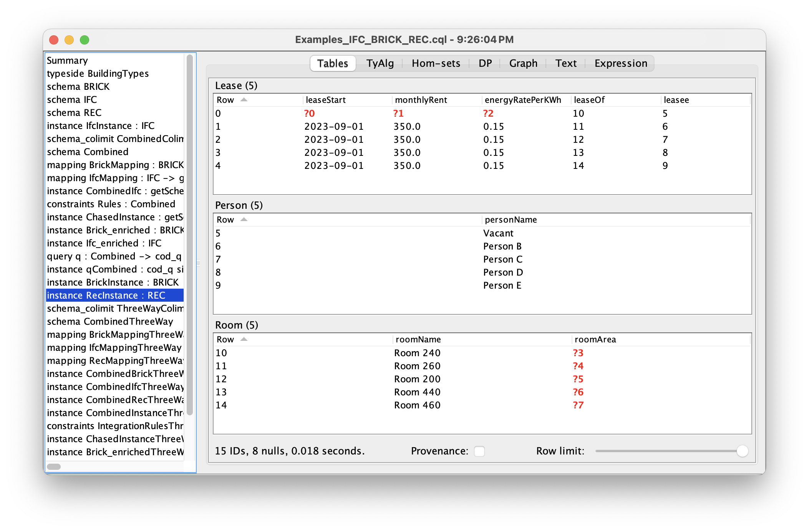
Task: Click the sidebar vertical scrollbar
Action: (x=189, y=234)
